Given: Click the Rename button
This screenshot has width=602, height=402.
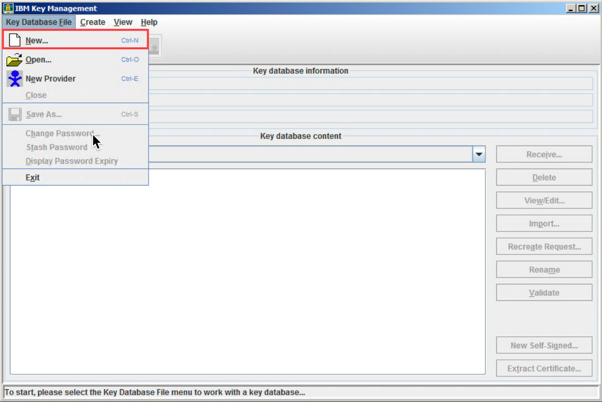Looking at the screenshot, I should (544, 270).
